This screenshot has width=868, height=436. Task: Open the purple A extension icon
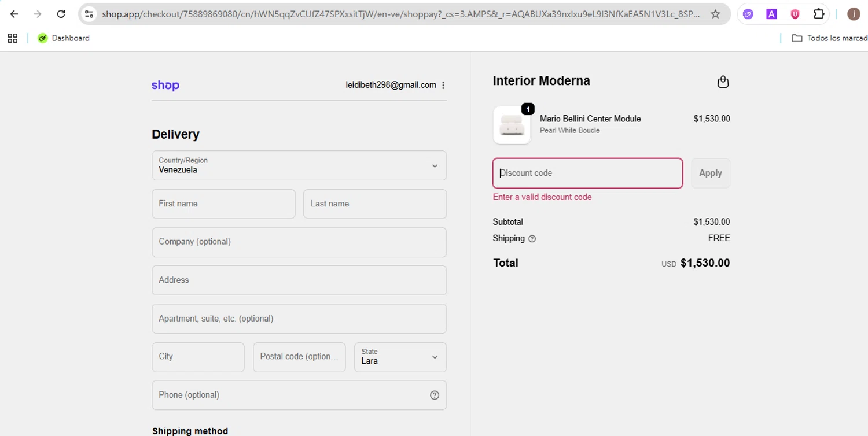[x=771, y=14]
